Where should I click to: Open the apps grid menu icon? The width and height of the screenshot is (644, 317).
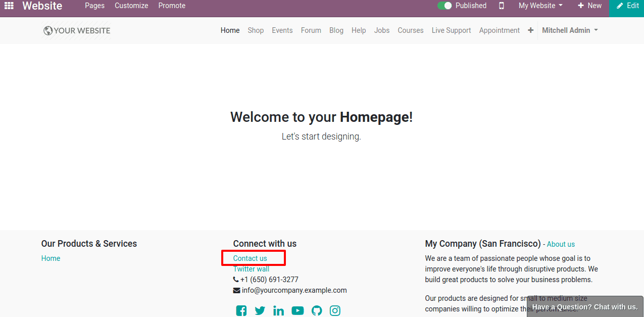[x=9, y=6]
